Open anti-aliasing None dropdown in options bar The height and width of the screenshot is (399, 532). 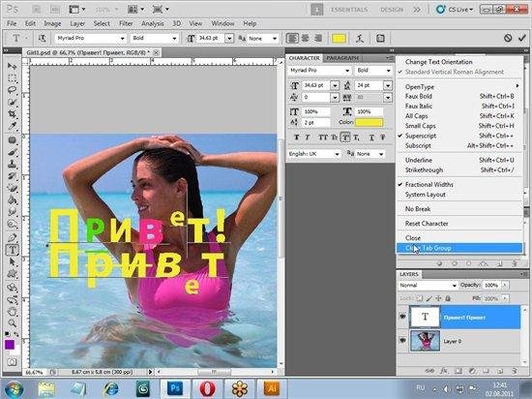click(x=274, y=39)
